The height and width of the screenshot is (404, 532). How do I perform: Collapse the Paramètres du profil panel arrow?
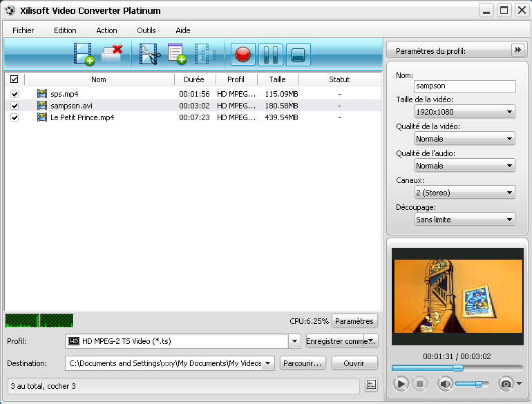coord(517,50)
